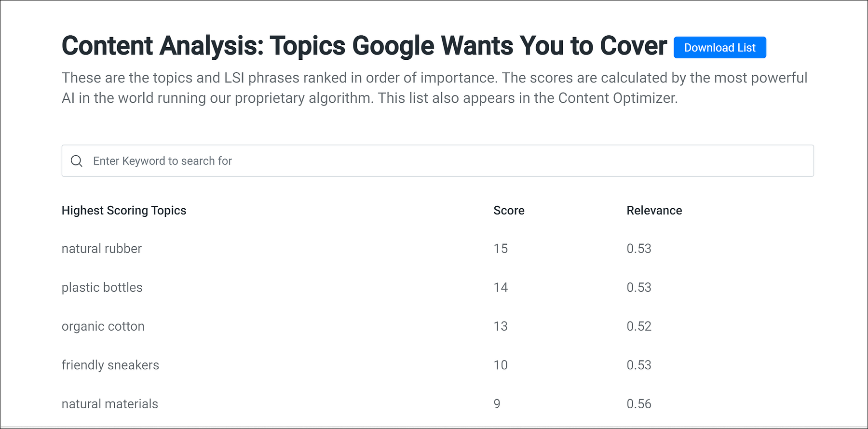
Task: Click relevance 0.52 for organic cotton
Action: [x=639, y=326]
